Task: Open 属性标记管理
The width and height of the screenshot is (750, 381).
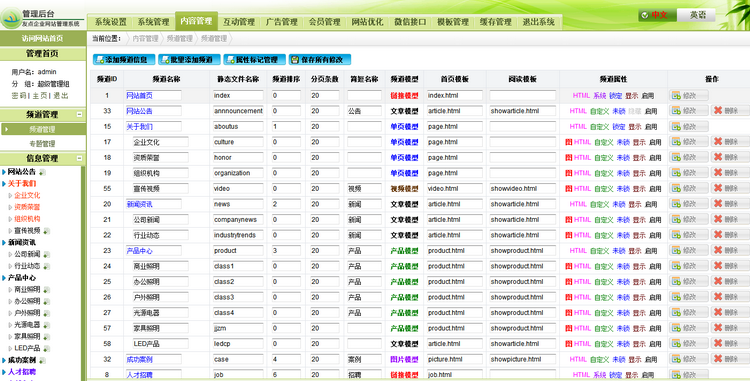Action: pos(254,60)
